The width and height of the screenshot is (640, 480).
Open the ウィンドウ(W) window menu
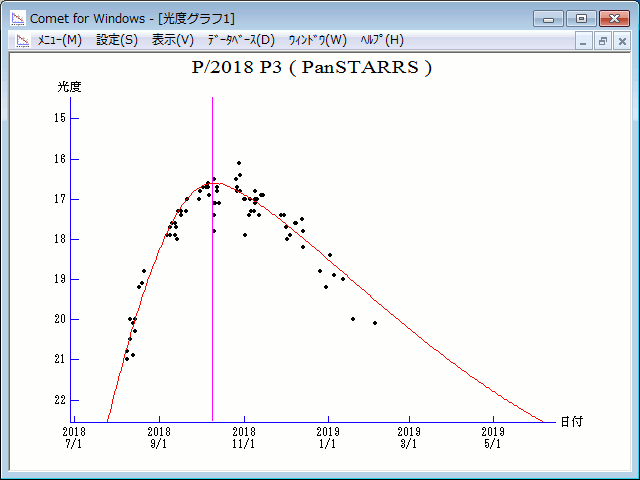click(x=317, y=40)
